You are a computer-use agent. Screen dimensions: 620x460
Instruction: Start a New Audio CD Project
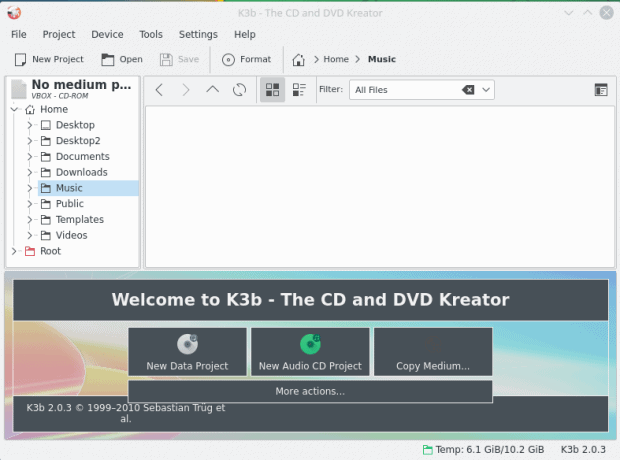coord(310,352)
